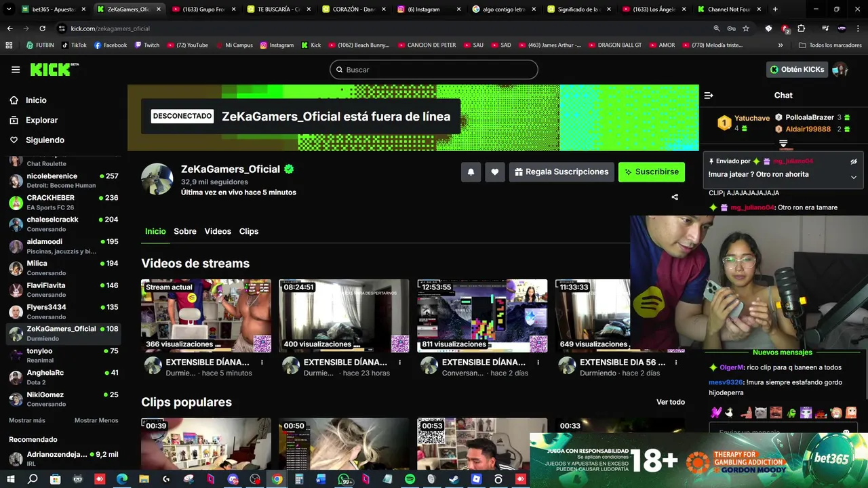
Task: Open Chrome three-dot menu
Action: click(x=859, y=28)
